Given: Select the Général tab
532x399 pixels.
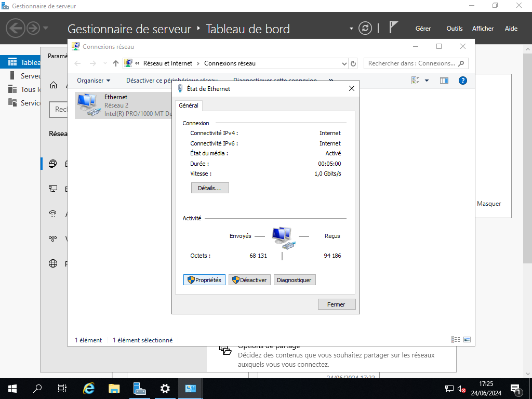Looking at the screenshot, I should (x=189, y=105).
